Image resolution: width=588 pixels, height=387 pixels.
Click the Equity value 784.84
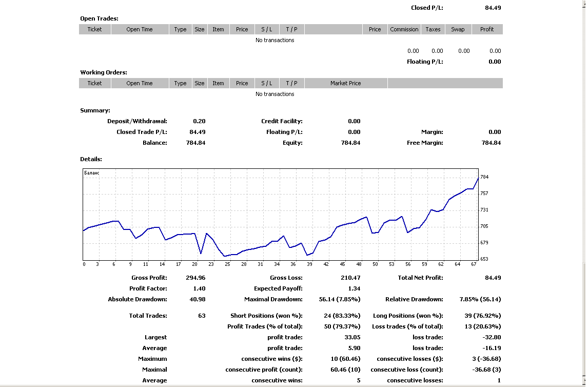(x=350, y=143)
